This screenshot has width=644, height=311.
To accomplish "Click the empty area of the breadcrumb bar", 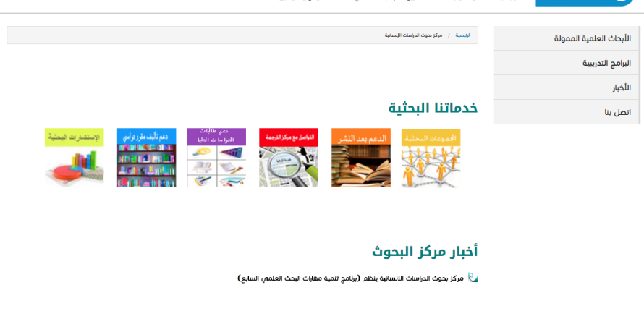I will [181, 35].
